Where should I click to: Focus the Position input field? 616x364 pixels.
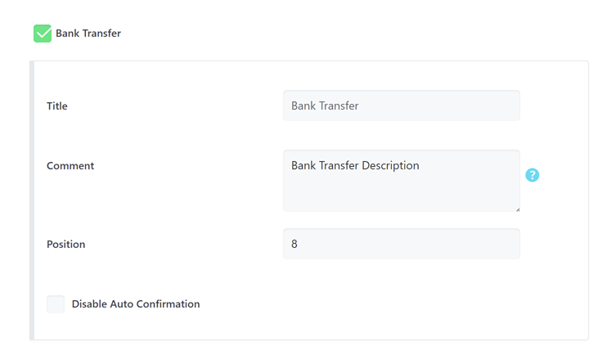401,244
